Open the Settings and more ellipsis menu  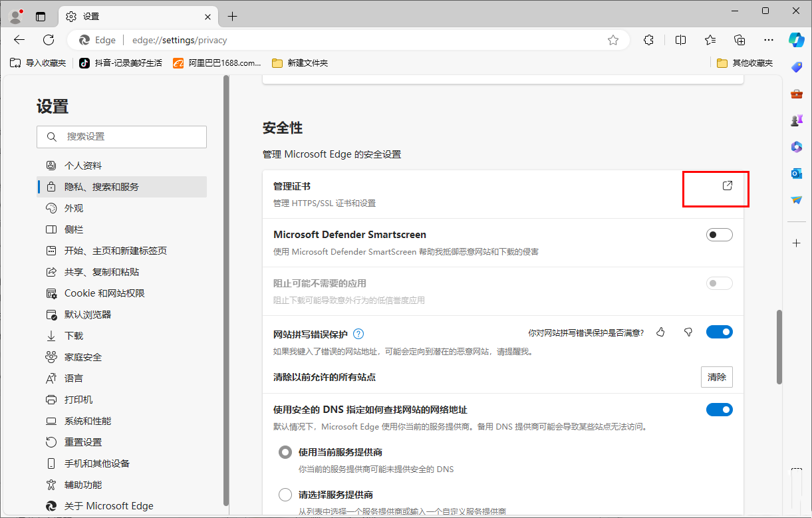(x=769, y=40)
